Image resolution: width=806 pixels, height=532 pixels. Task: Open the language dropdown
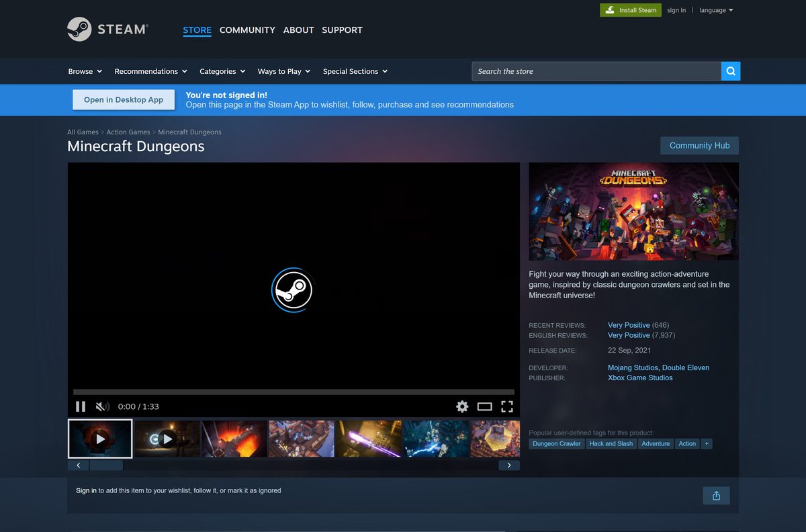click(x=716, y=10)
